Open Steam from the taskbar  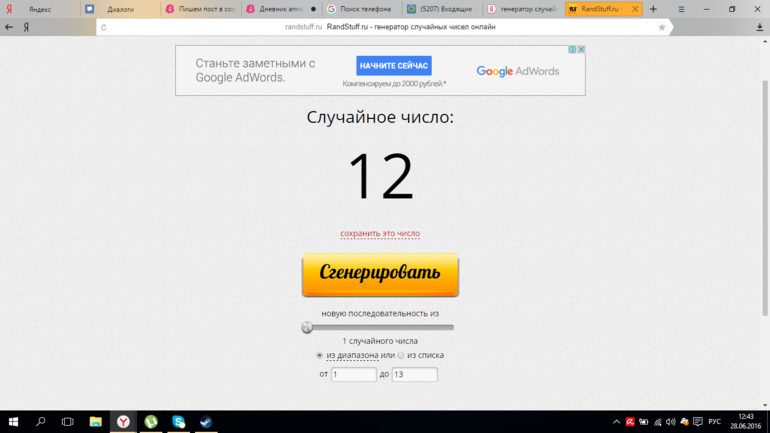[206, 422]
